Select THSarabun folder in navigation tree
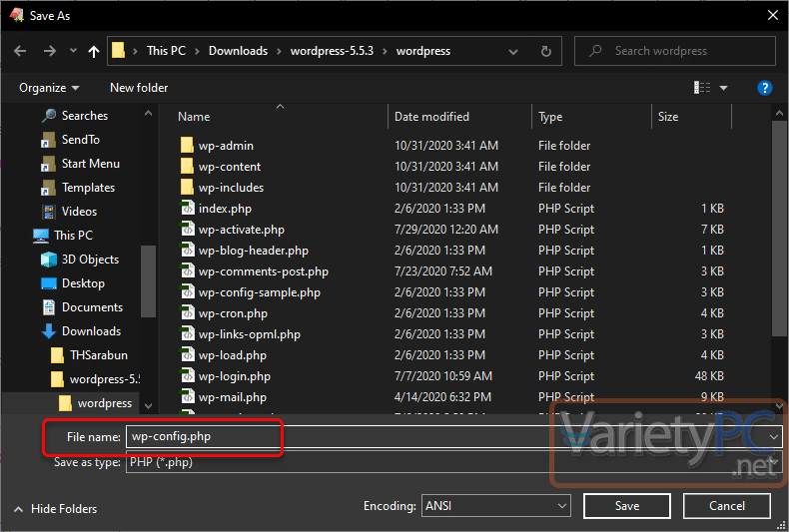The height and width of the screenshot is (532, 789). pyautogui.click(x=99, y=355)
